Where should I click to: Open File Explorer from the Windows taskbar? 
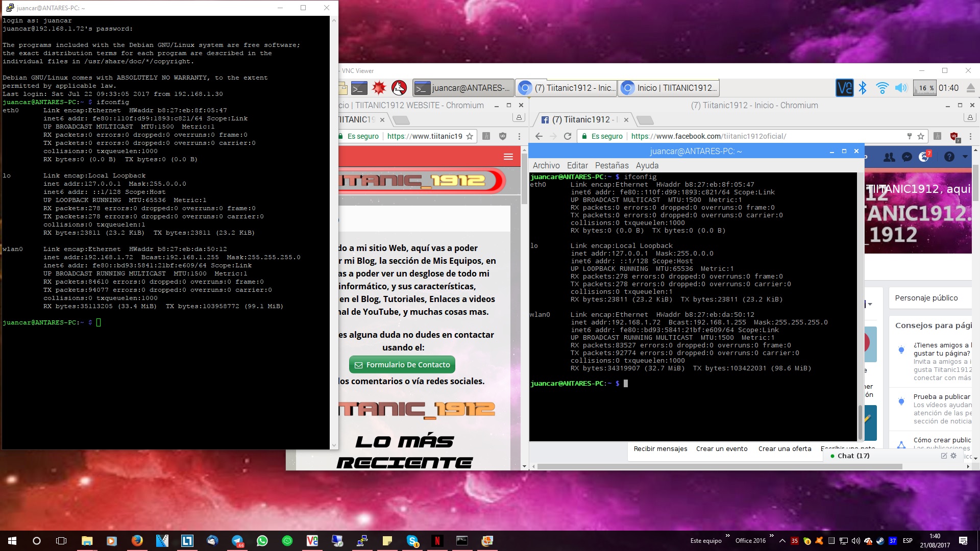coord(87,541)
